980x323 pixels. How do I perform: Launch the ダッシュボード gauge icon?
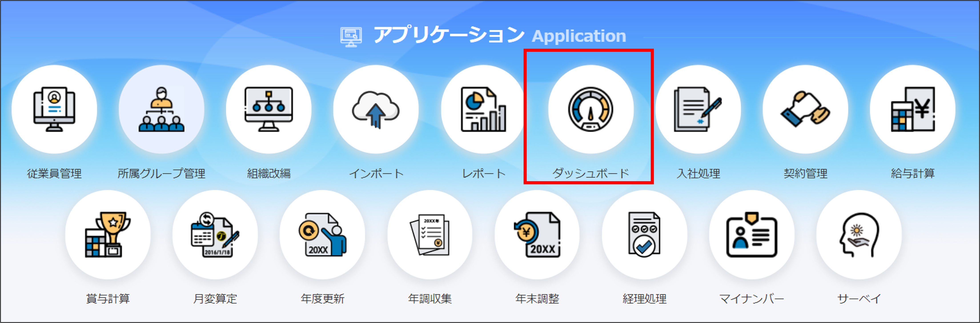[590, 110]
